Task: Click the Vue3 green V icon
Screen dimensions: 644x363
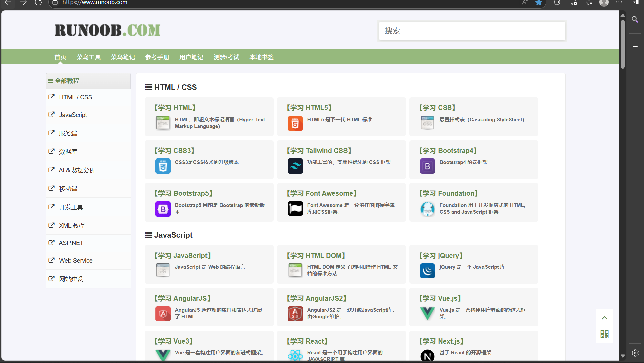Action: (163, 355)
